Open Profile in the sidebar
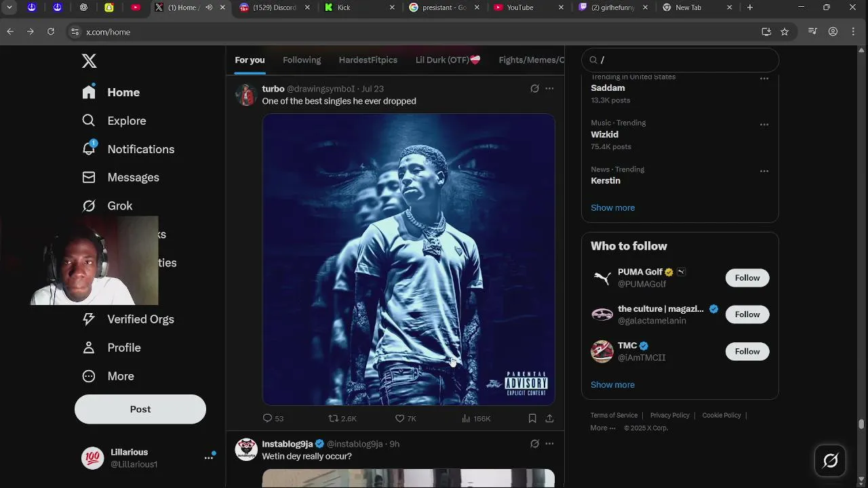The image size is (868, 488). pyautogui.click(x=111, y=348)
